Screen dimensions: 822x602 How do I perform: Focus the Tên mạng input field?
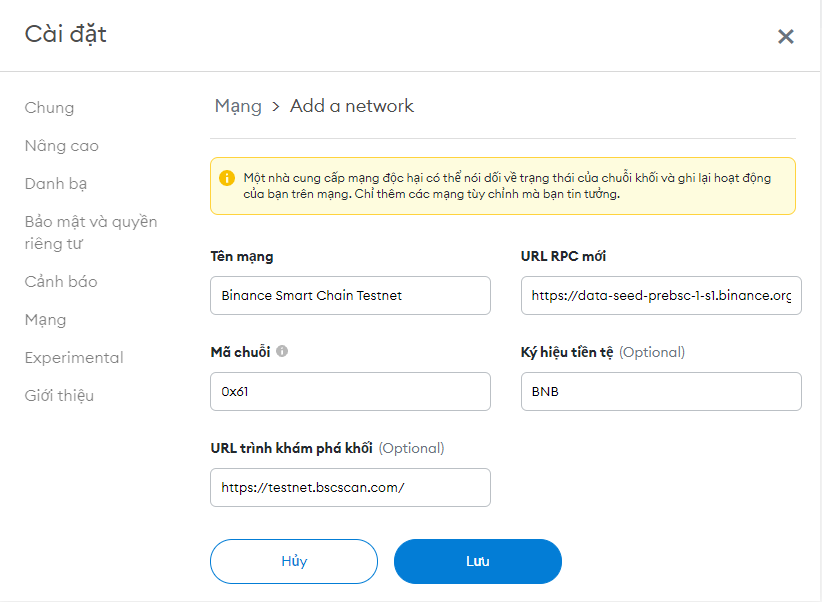pos(350,296)
